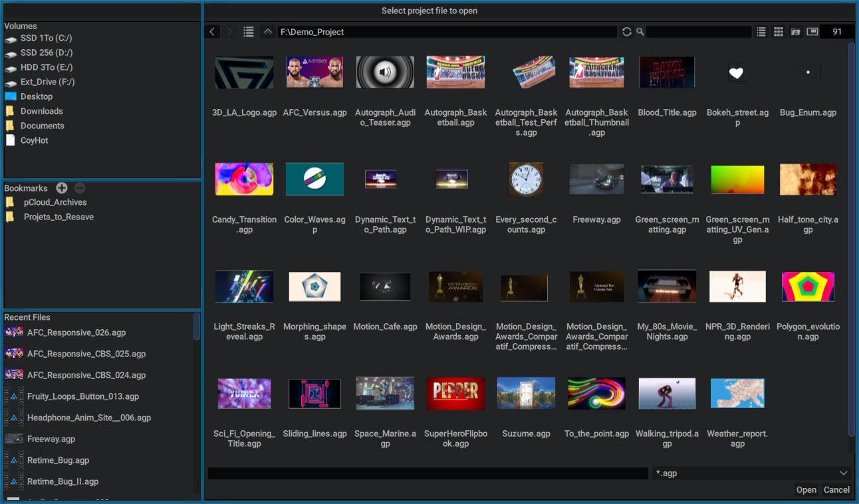
Task: Select the Light_Streaks_Reveal.agp thumbnail
Action: pos(244,287)
